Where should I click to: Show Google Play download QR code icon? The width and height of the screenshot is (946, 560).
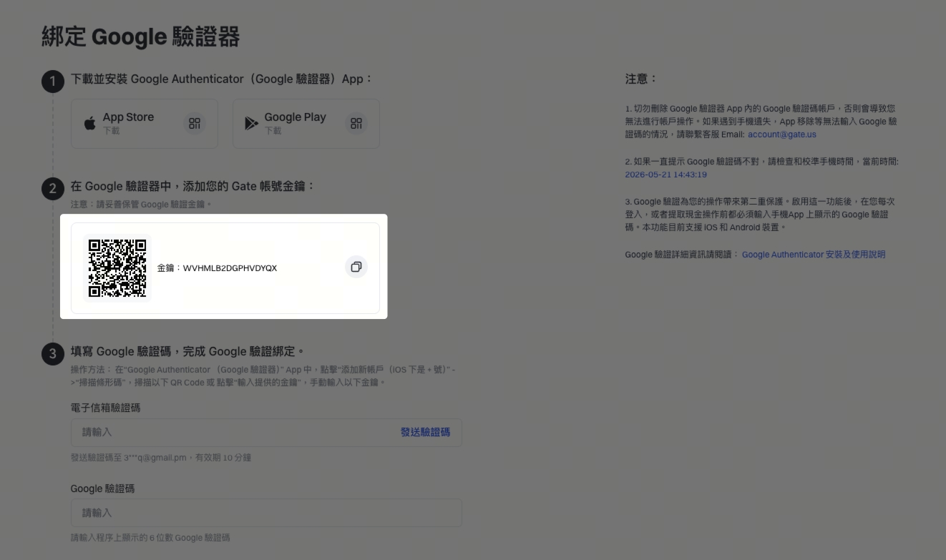(356, 124)
